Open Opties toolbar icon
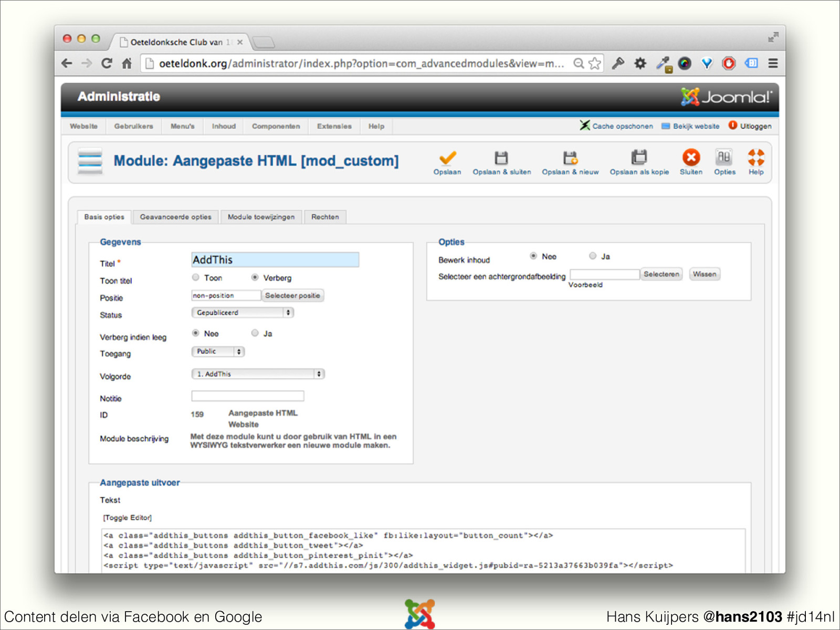 pyautogui.click(x=724, y=157)
